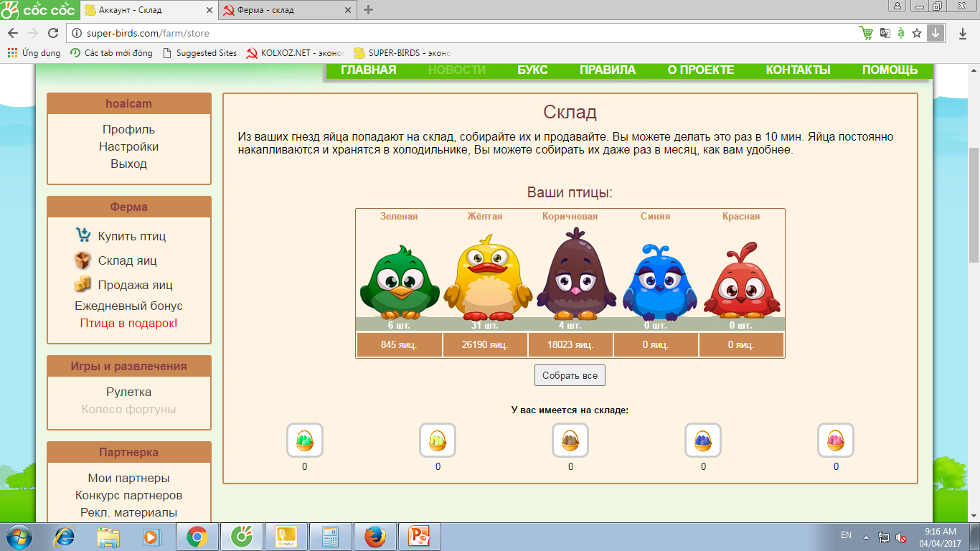Switch to PowerPoint on the taskbar

420,537
